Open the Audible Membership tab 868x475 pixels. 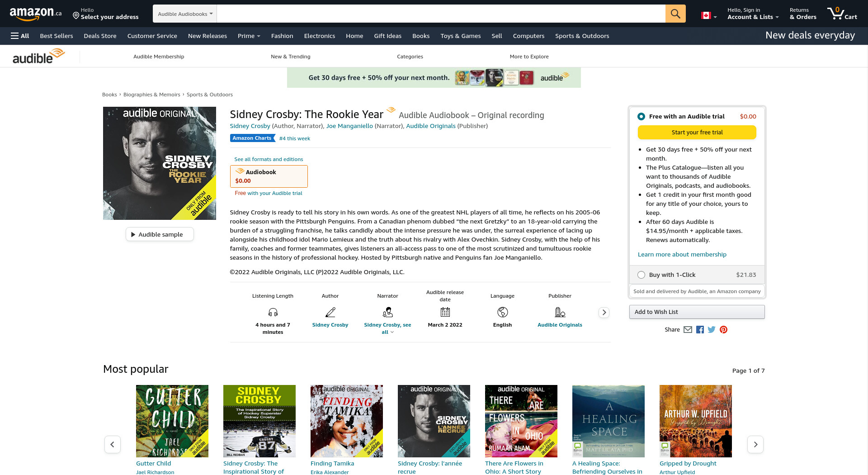(x=159, y=57)
